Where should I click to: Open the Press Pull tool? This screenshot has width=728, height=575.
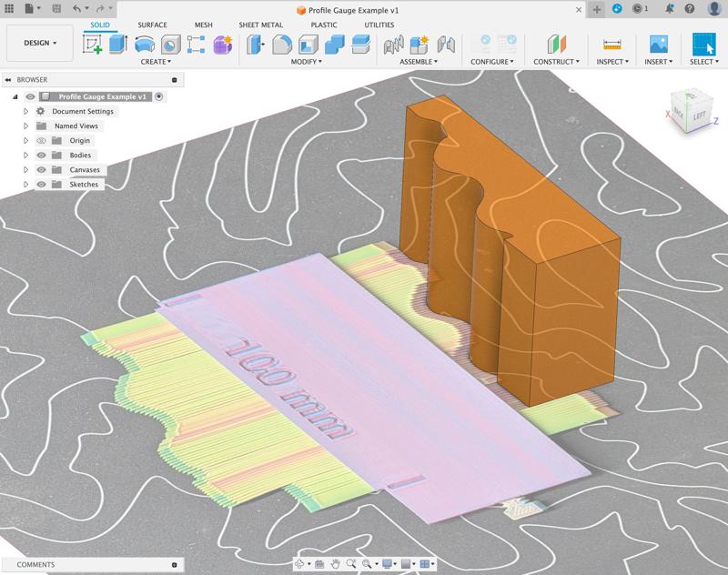click(254, 44)
